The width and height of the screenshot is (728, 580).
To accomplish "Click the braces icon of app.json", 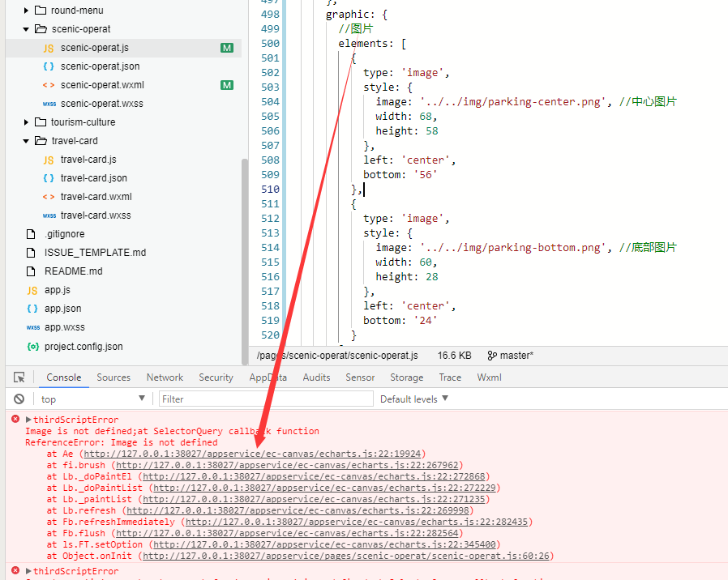I will (32, 309).
